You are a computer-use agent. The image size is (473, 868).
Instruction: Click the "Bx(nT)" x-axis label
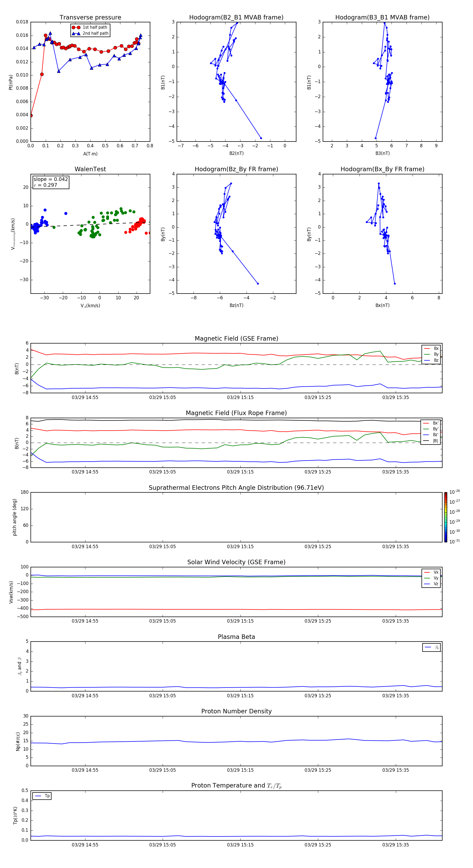coord(382,305)
